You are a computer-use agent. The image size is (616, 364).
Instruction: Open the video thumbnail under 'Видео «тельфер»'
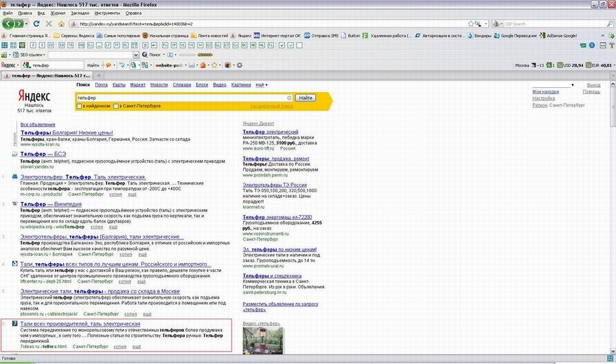tap(263, 341)
